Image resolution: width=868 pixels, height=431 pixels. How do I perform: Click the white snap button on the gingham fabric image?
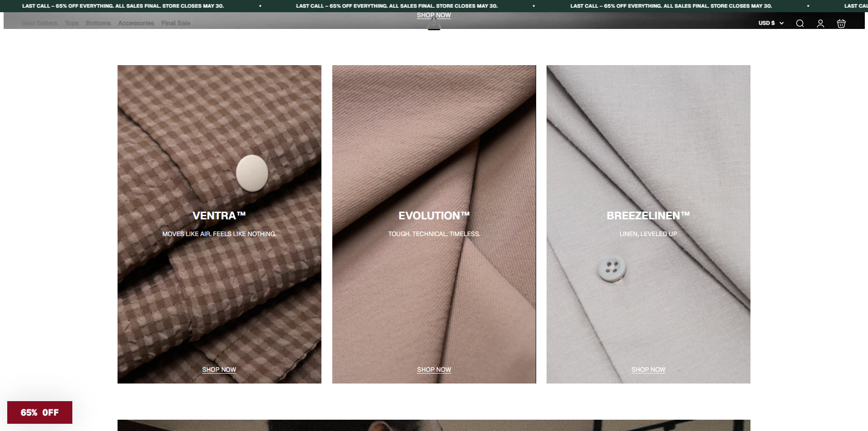(252, 173)
